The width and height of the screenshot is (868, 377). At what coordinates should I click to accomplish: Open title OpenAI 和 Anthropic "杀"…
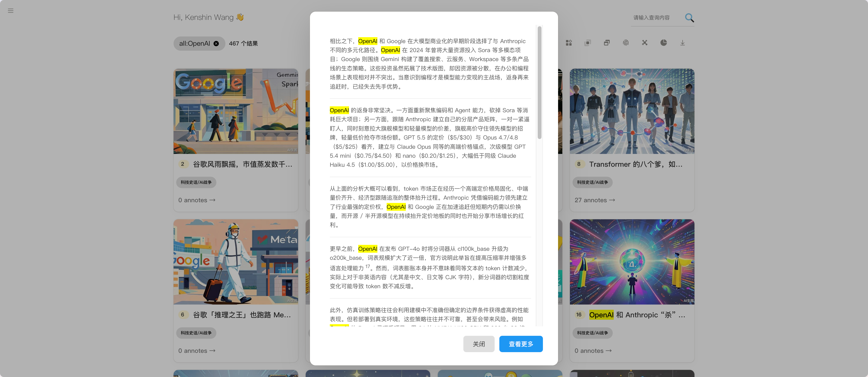pos(637,315)
